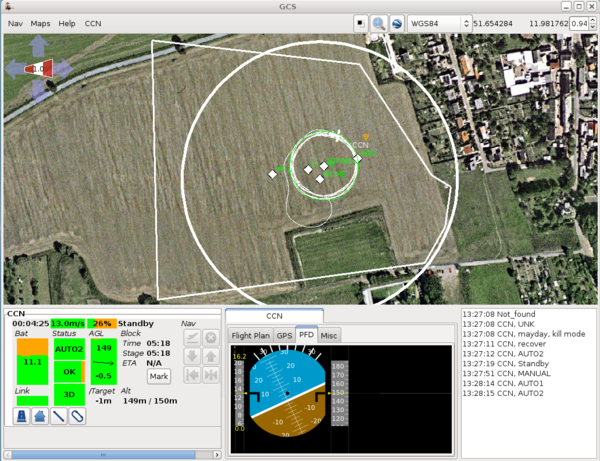
Task: Click the blue globe map tiles icon
Action: (x=397, y=24)
